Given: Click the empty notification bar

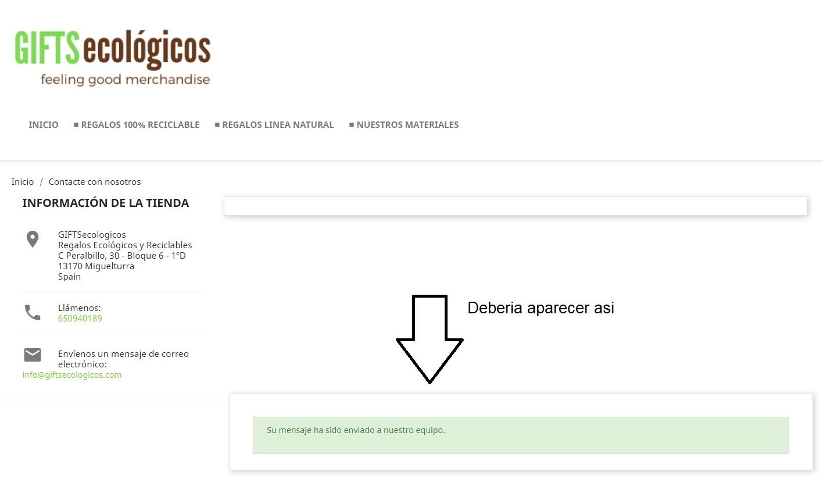Looking at the screenshot, I should [516, 206].
